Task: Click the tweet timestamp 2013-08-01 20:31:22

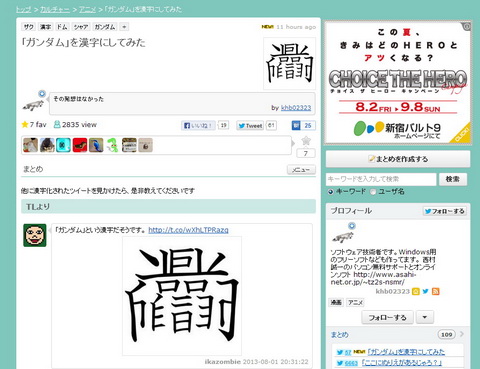Action: [x=276, y=362]
